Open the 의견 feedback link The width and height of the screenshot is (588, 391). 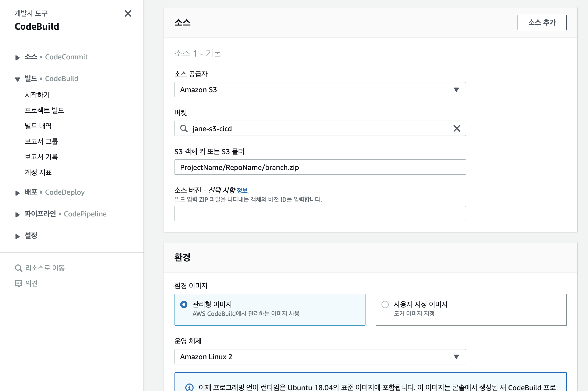[31, 283]
